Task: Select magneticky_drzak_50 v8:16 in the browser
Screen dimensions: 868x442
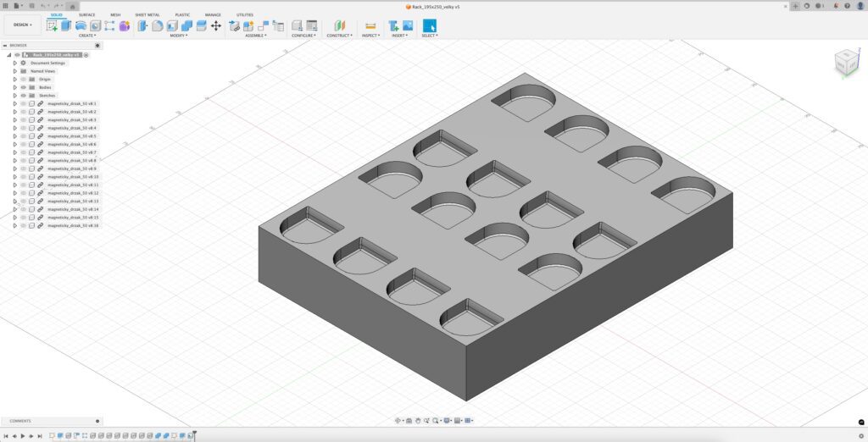Action: [73, 226]
